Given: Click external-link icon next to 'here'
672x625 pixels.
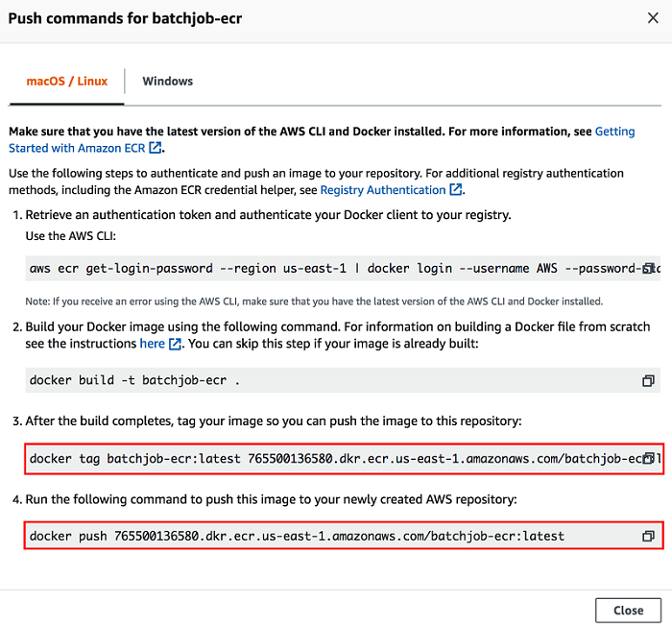Looking at the screenshot, I should [x=175, y=344].
